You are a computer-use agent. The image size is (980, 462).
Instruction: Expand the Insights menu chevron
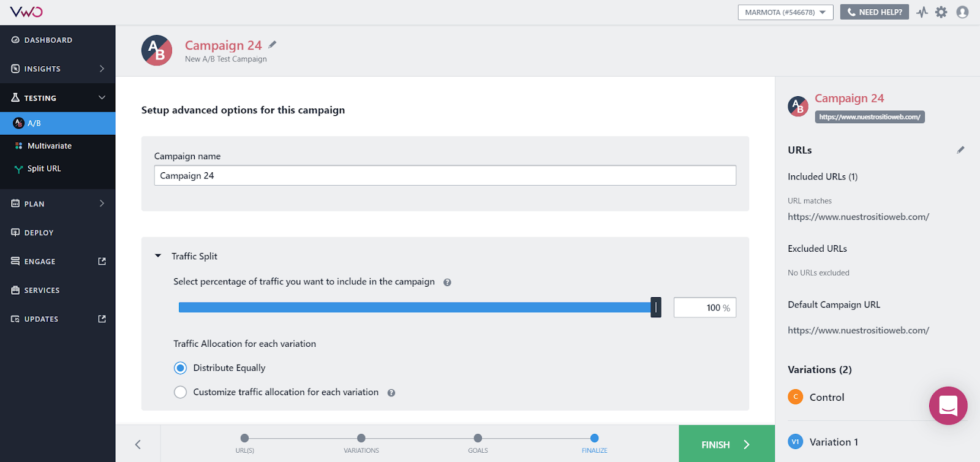pyautogui.click(x=102, y=69)
